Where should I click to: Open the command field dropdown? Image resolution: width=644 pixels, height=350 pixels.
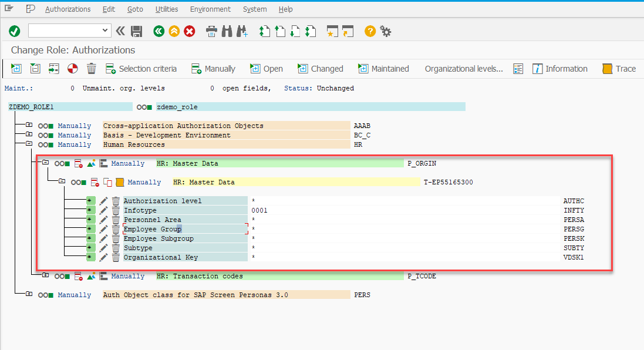pyautogui.click(x=104, y=31)
